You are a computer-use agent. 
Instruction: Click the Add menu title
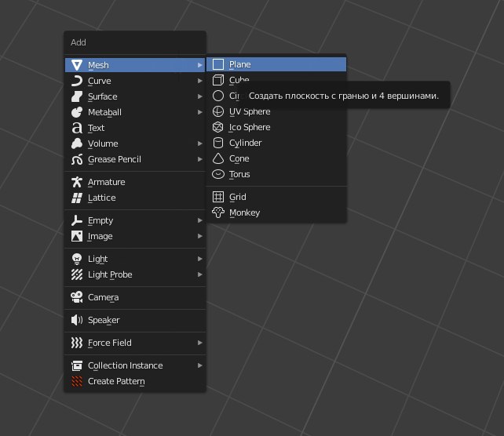point(78,42)
